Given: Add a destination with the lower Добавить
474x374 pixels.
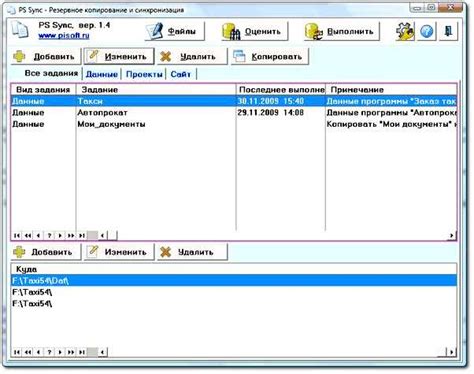Looking at the screenshot, I should coord(46,252).
